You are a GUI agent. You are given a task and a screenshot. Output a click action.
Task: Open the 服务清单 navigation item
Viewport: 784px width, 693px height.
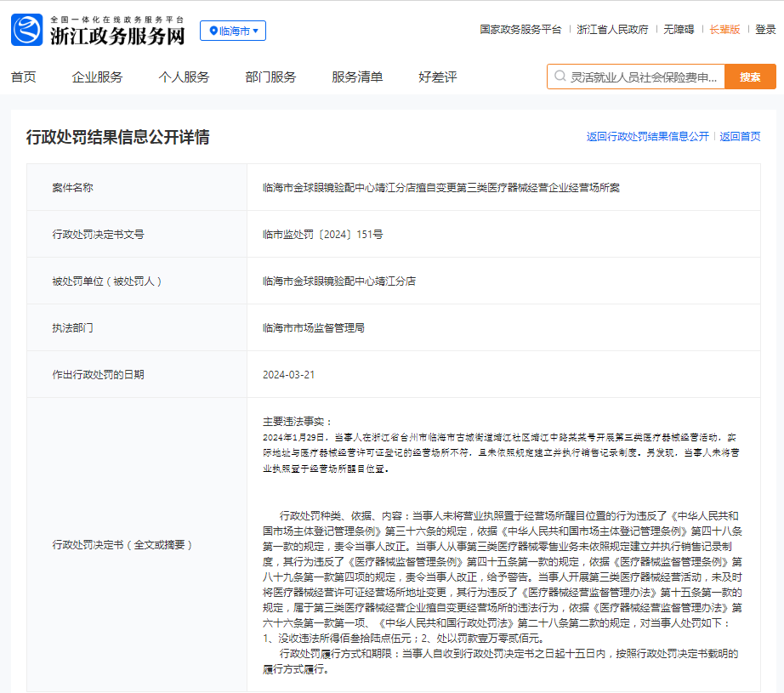357,77
